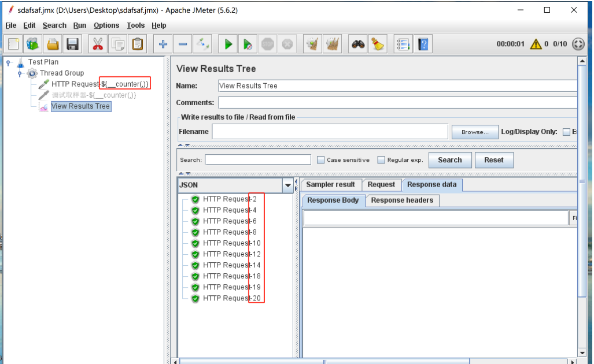The image size is (594, 364).
Task: Select result HTTP Request-18
Action: (x=232, y=276)
